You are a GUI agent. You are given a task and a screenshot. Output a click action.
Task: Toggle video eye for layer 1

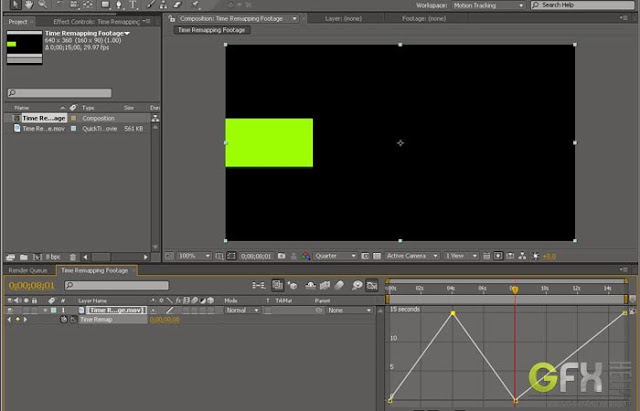coord(10,310)
